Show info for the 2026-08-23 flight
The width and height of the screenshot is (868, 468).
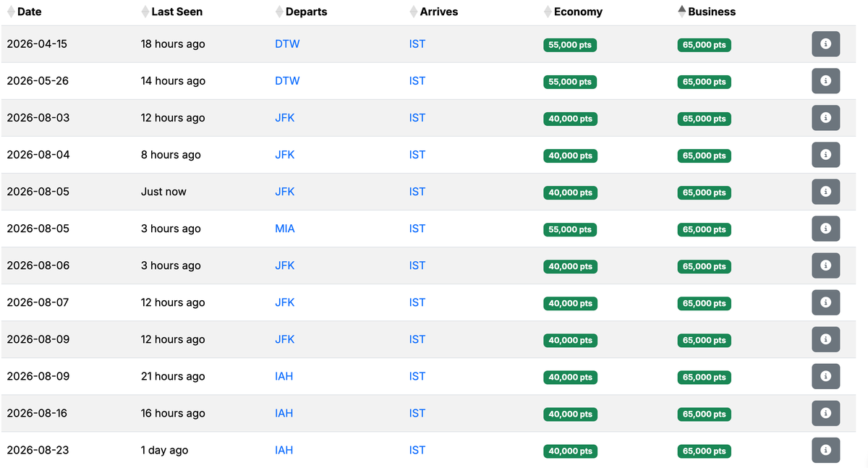point(825,450)
